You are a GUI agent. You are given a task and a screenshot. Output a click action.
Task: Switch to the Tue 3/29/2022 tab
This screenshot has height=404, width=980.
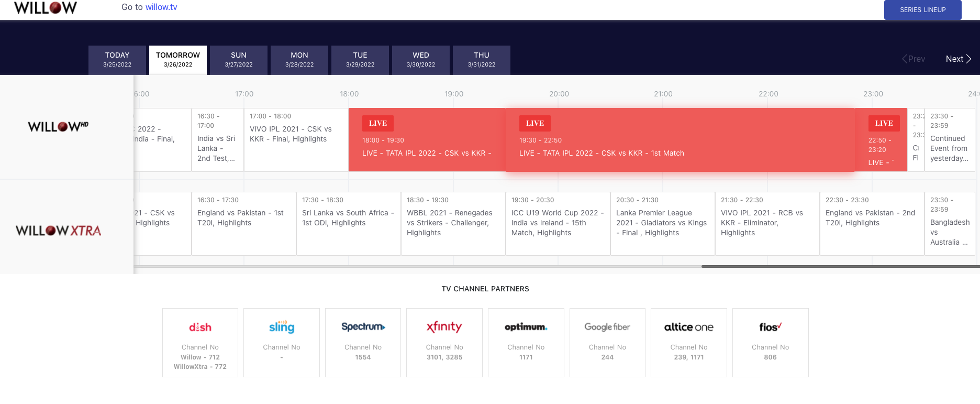point(360,60)
